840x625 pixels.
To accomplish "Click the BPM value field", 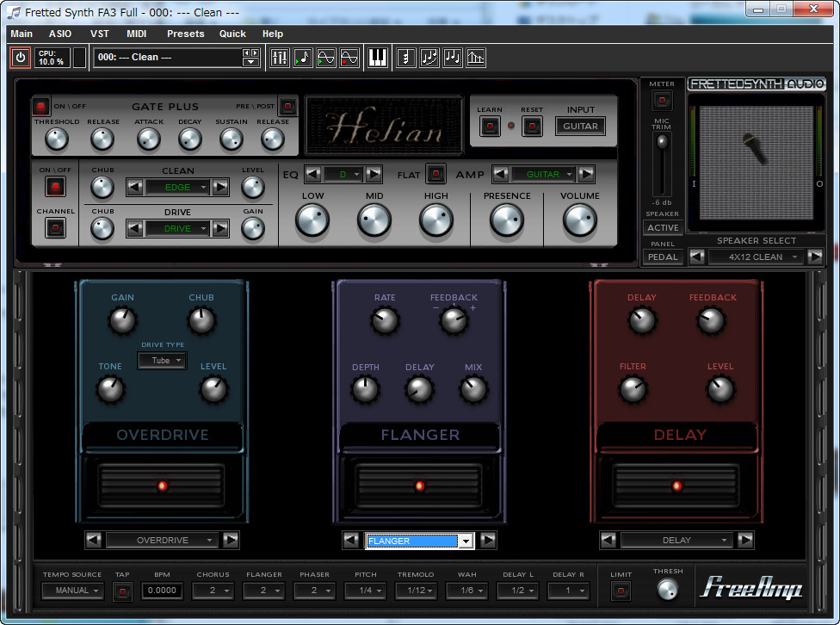I will pyautogui.click(x=163, y=591).
